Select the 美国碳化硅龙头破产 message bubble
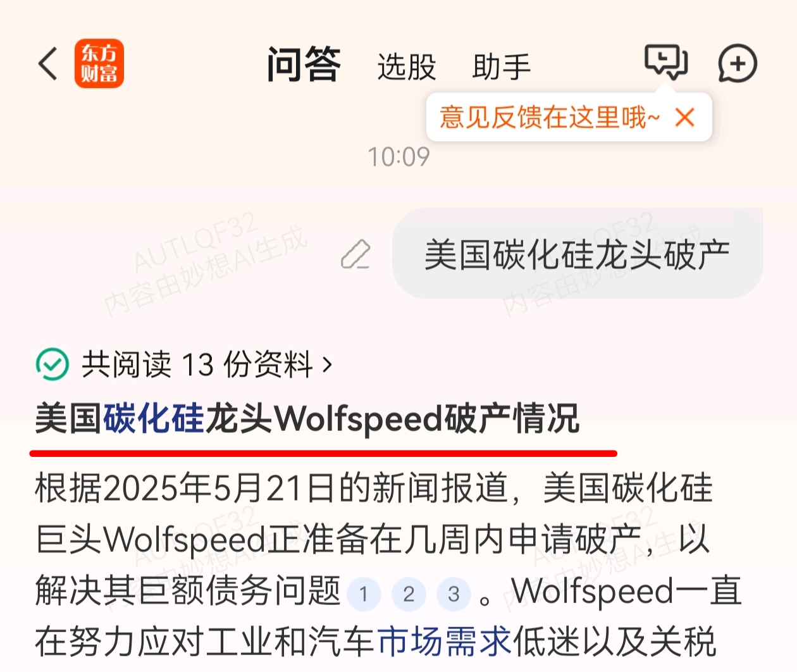Screen dimensions: 797x672 click(577, 254)
